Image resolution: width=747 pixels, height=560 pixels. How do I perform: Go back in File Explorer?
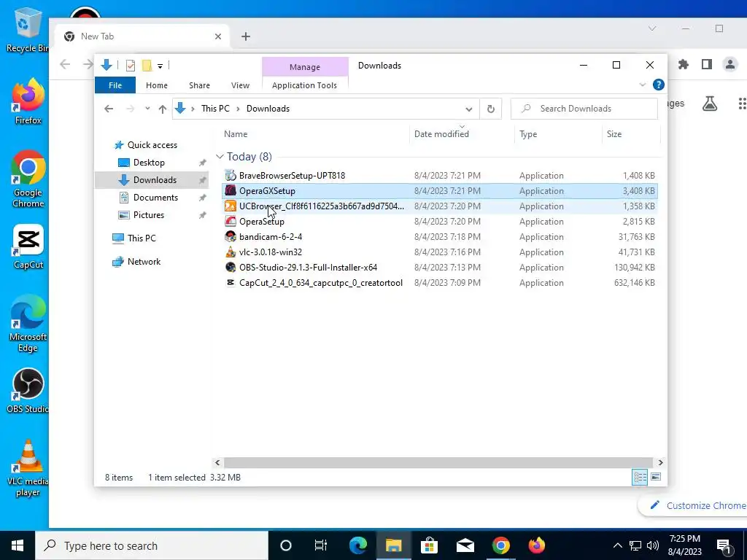[109, 109]
